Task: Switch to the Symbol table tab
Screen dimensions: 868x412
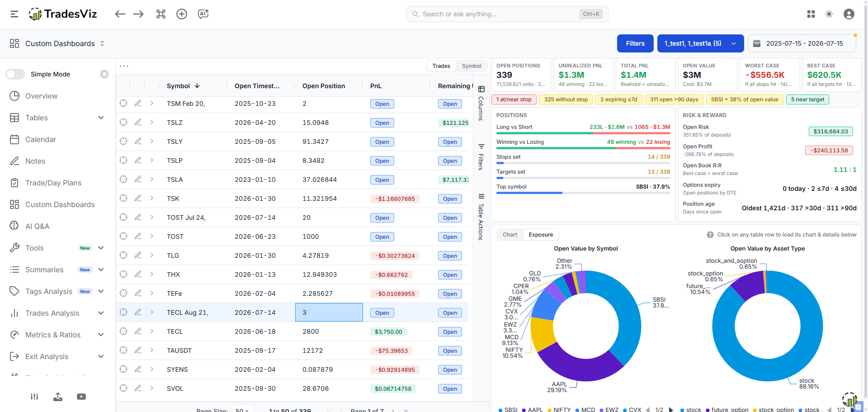Action: click(x=472, y=66)
